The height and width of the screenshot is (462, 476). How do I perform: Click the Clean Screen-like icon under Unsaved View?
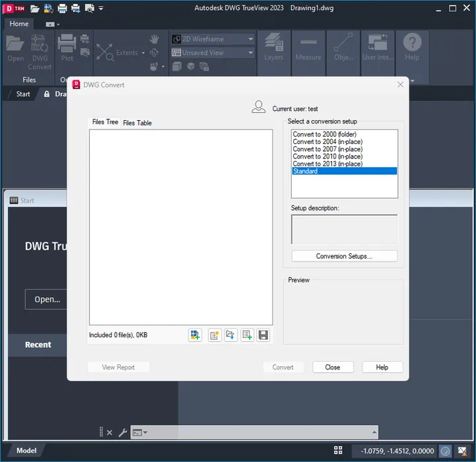(204, 67)
